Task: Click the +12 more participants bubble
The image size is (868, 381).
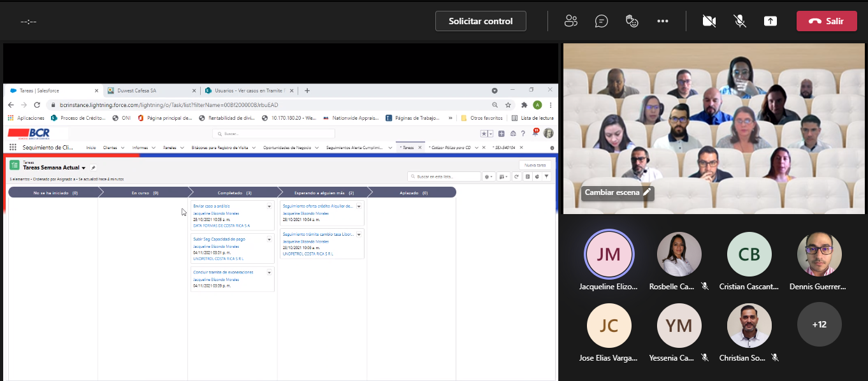Action: (x=820, y=324)
